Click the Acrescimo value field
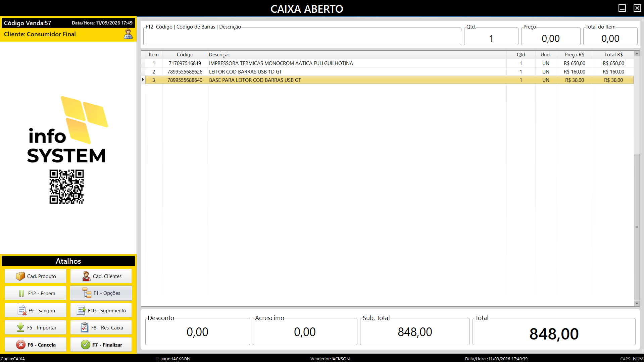The image size is (644, 362). tap(305, 332)
